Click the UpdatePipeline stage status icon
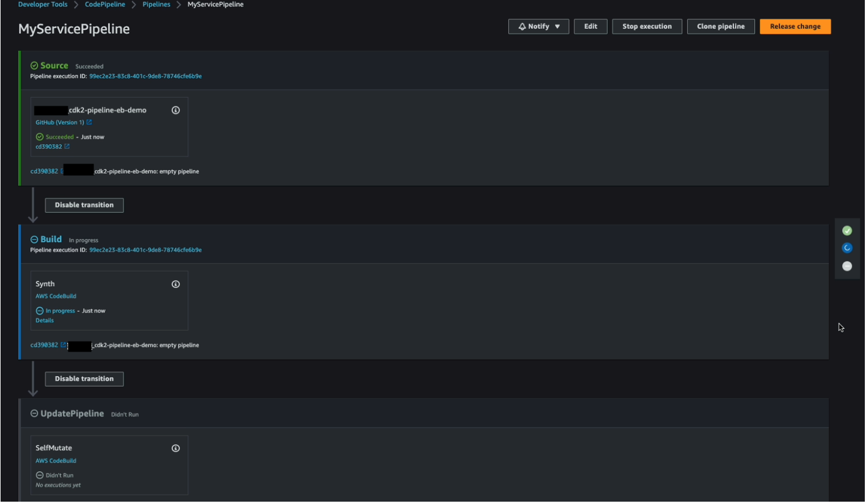This screenshot has width=866, height=504. click(34, 414)
